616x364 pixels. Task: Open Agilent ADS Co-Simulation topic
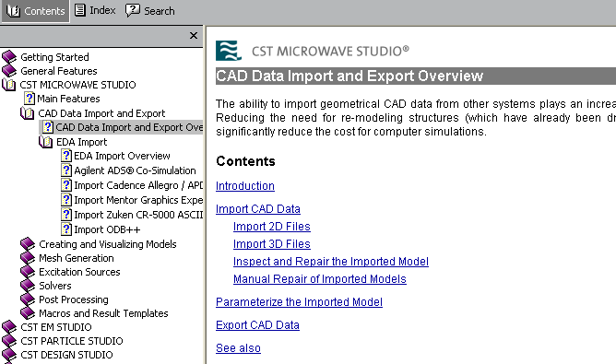click(x=136, y=170)
